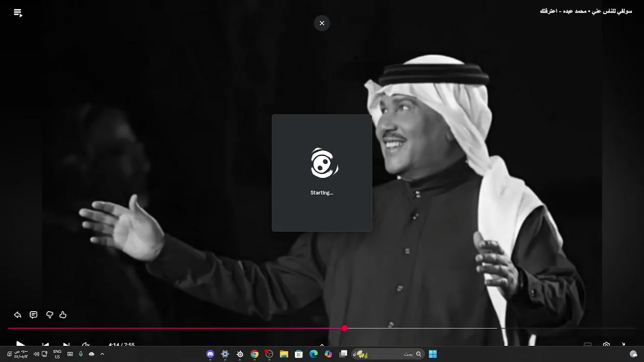Play the video with the play button
The image size is (644, 362).
(x=20, y=344)
